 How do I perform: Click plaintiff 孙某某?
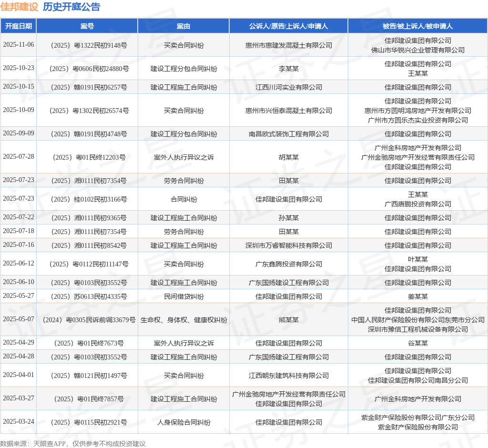coord(288,218)
